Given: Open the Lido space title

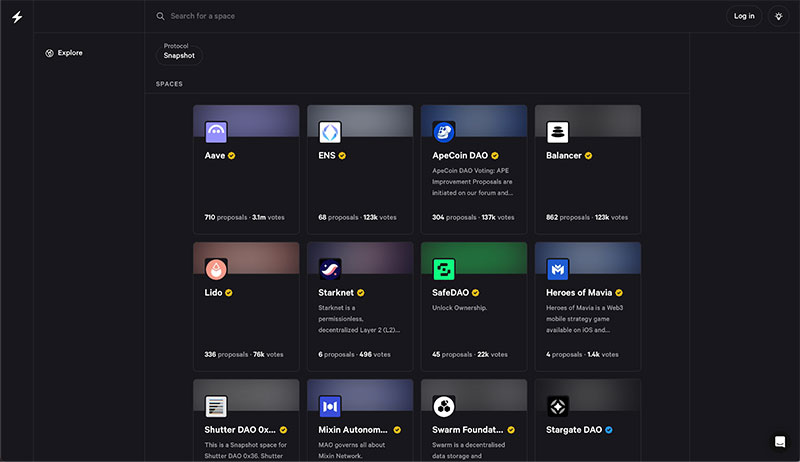Looking at the screenshot, I should click(213, 293).
